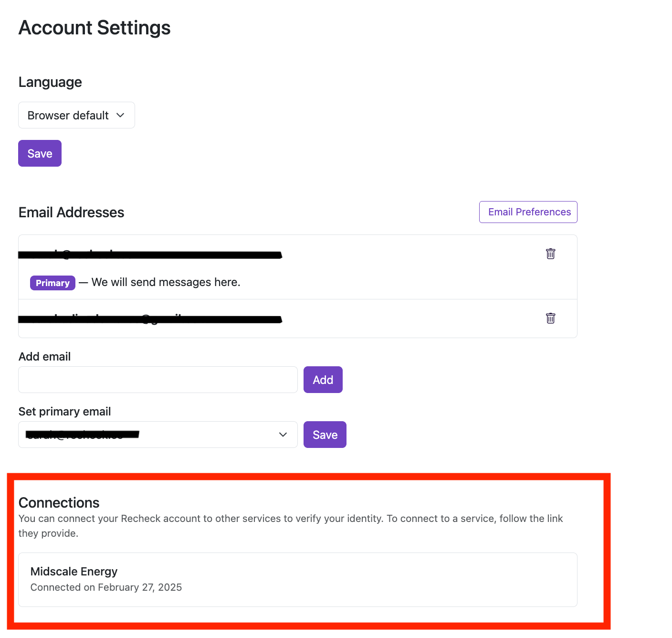Viewport: 672px width, 638px height.
Task: Save the selected primary email
Action: click(x=325, y=435)
